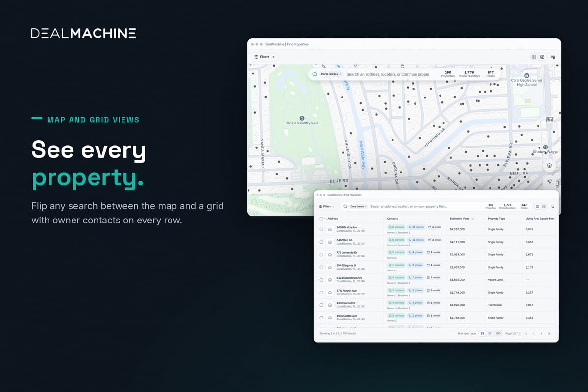The height and width of the screenshot is (392, 588).
Task: Select the Shadow Wagyu restaurant pin
Action: [x=545, y=147]
